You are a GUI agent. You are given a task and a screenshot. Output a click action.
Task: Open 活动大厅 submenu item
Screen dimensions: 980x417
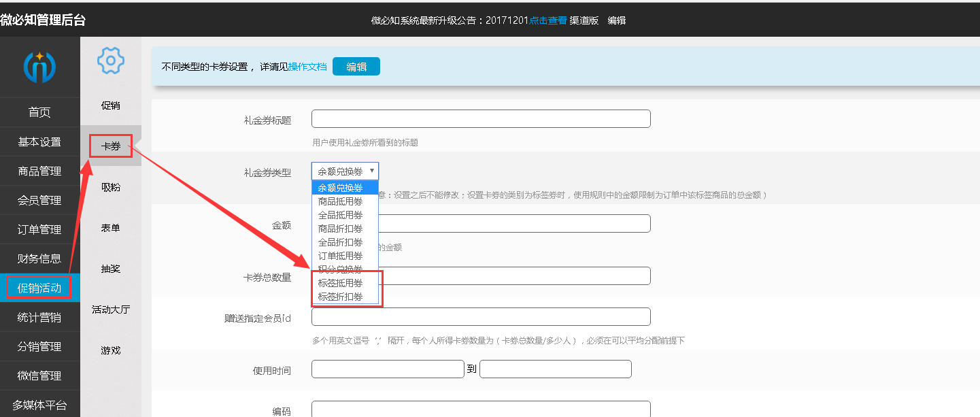(111, 310)
